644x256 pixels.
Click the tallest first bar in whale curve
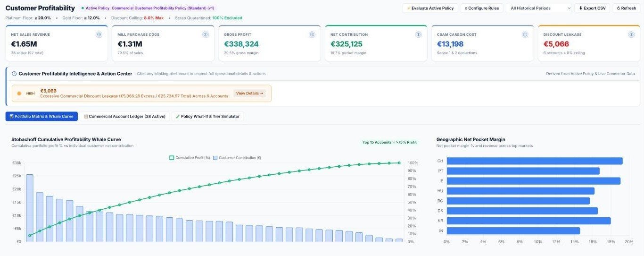(x=29, y=208)
